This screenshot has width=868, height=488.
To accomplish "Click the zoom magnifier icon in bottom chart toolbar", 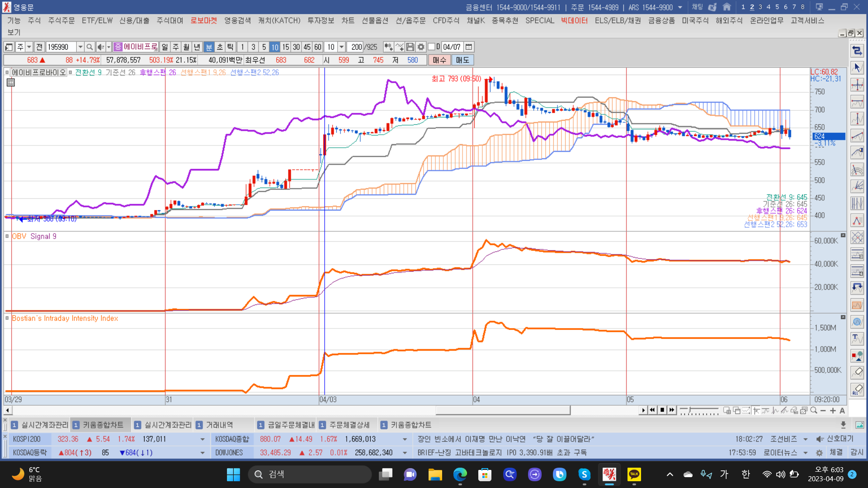I will tap(814, 410).
